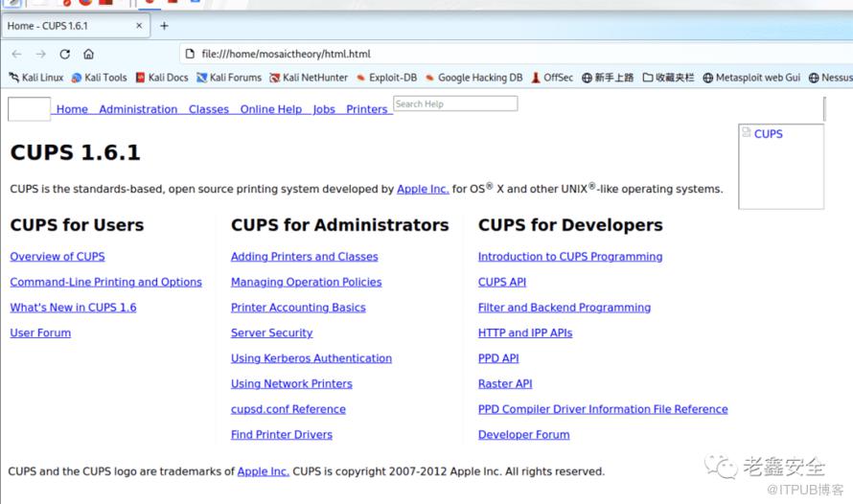Viewport: 853px width, 504px height.
Task: Open the Jobs navigation item
Action: (324, 109)
